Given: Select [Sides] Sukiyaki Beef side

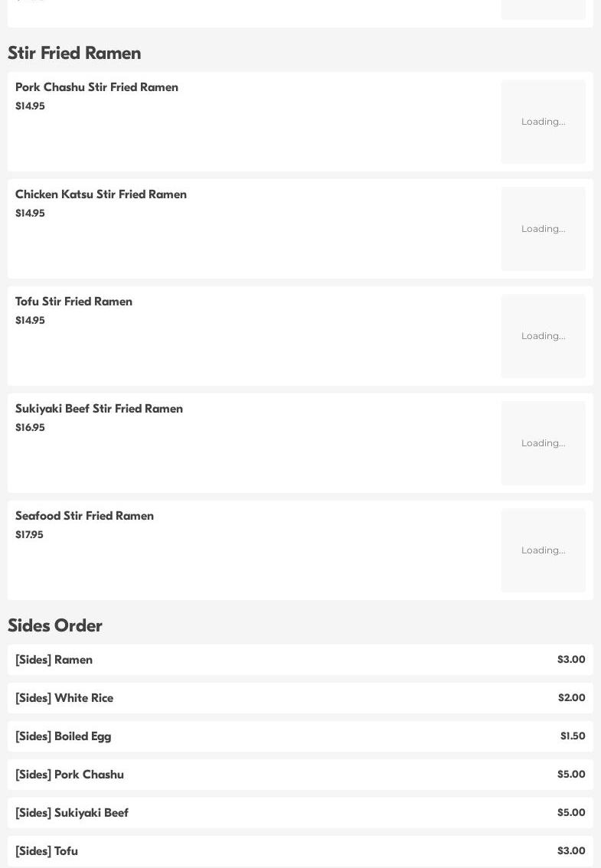Looking at the screenshot, I should point(72,813).
